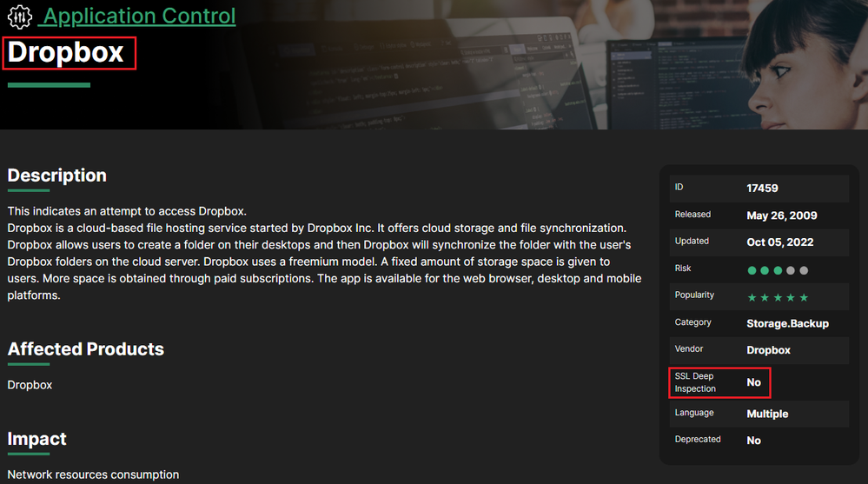Click the SSL Deep Inspection row

pyautogui.click(x=759, y=382)
